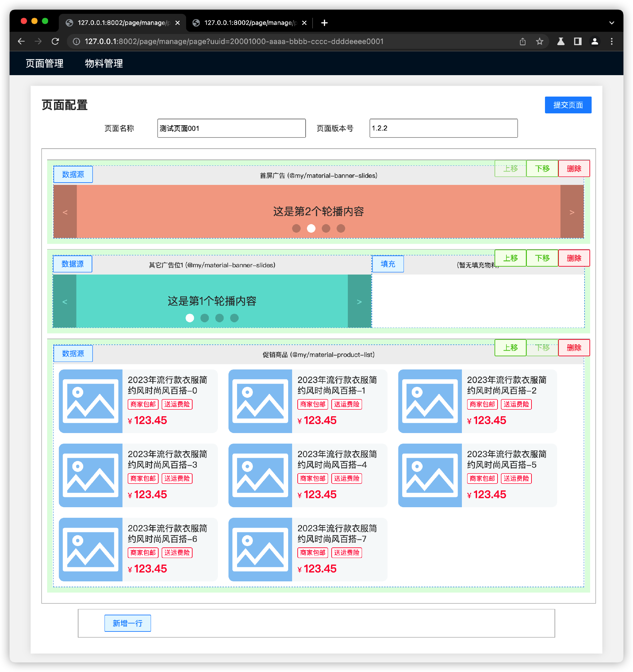
Task: Click the browser back arrow icon
Action: (21, 41)
